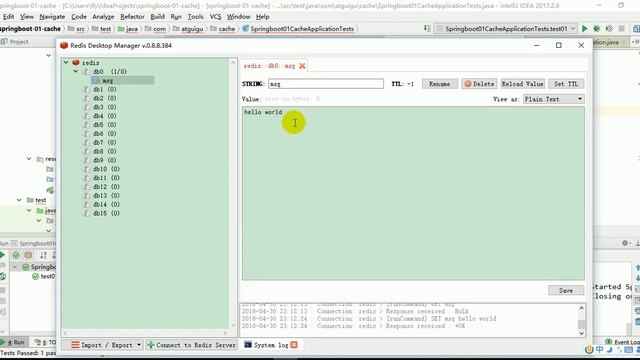Click Connect to Redis Server button
Viewport: 640px width, 360px height.
coord(191,345)
